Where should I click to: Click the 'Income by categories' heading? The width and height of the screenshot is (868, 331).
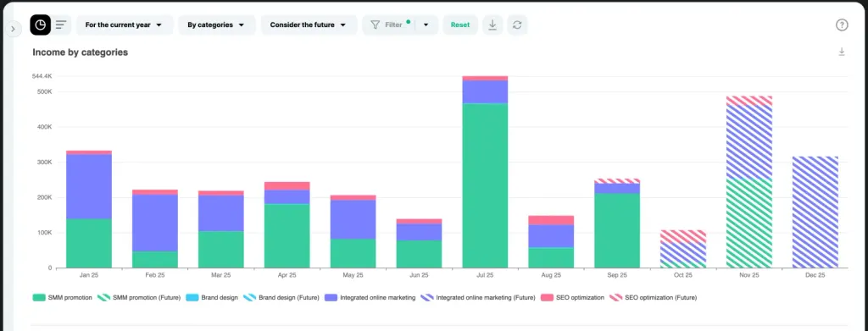(81, 52)
